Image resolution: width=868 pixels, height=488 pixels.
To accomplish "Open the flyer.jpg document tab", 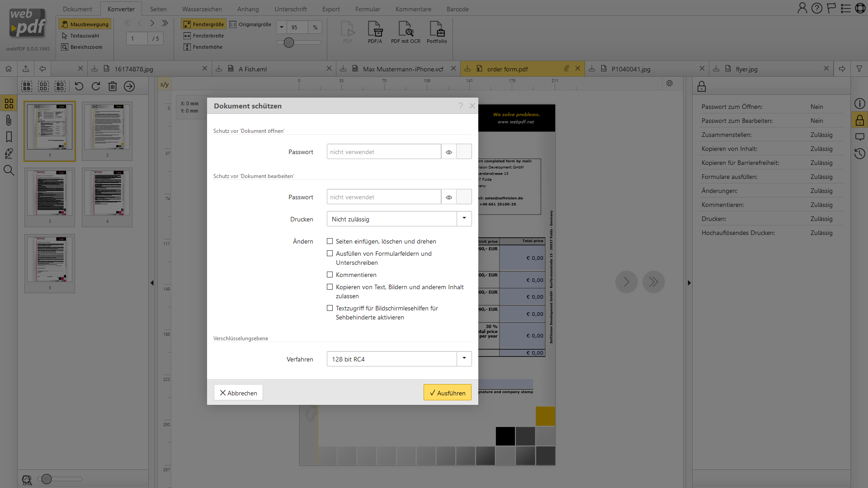I will [746, 69].
